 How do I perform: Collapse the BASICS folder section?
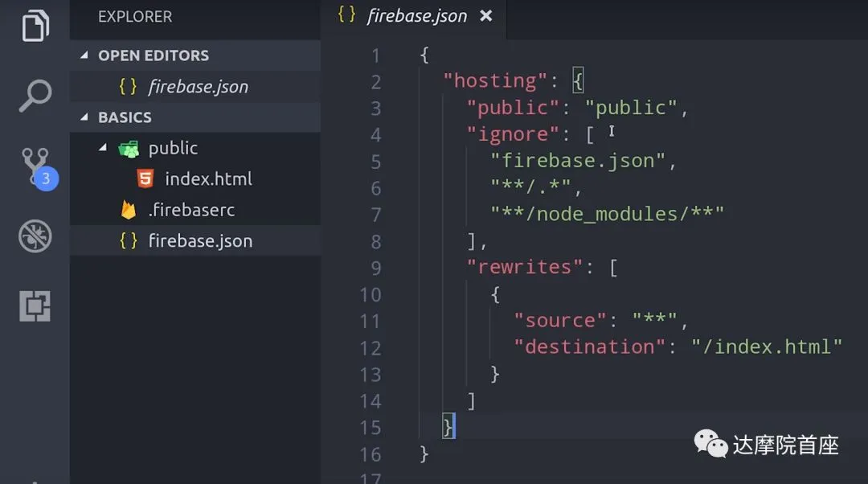[x=84, y=117]
